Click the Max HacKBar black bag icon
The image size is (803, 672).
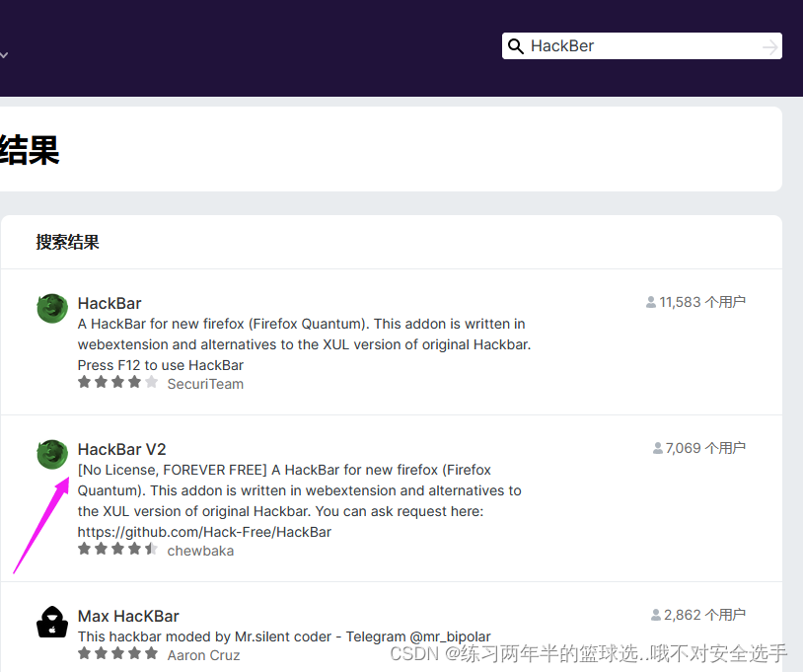pos(52,622)
